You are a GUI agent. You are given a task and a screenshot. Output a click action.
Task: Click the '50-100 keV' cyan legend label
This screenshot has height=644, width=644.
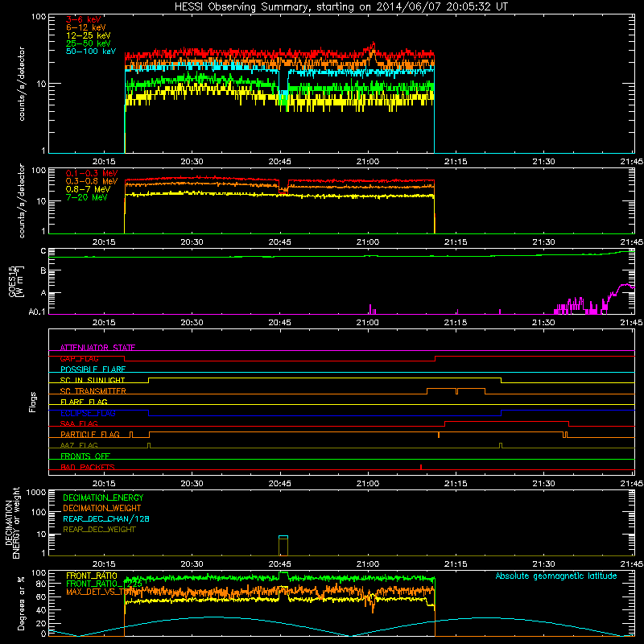(x=91, y=52)
